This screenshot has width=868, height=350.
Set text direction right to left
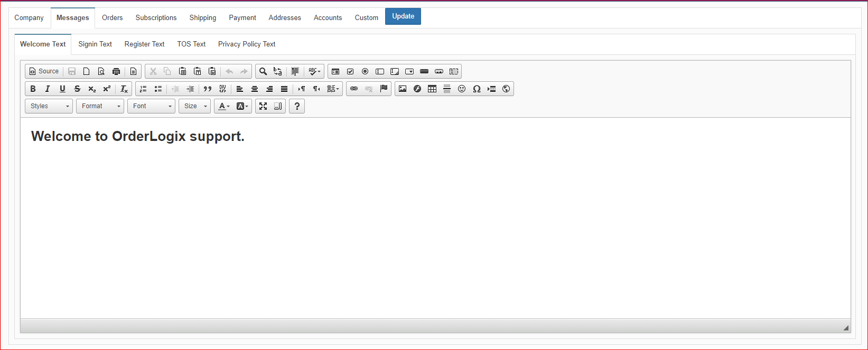point(316,89)
